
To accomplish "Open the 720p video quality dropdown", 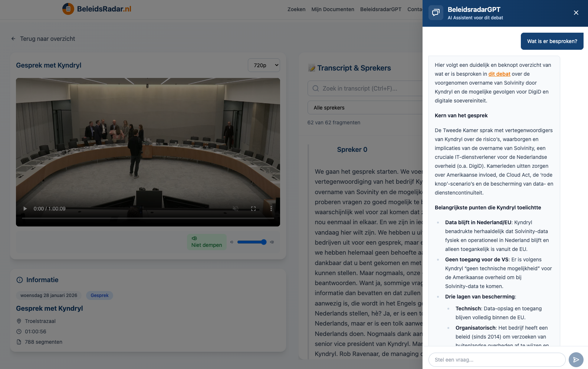I will coord(264,65).
